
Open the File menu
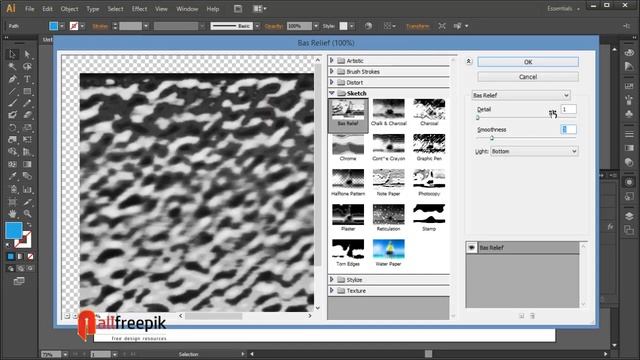(29, 9)
